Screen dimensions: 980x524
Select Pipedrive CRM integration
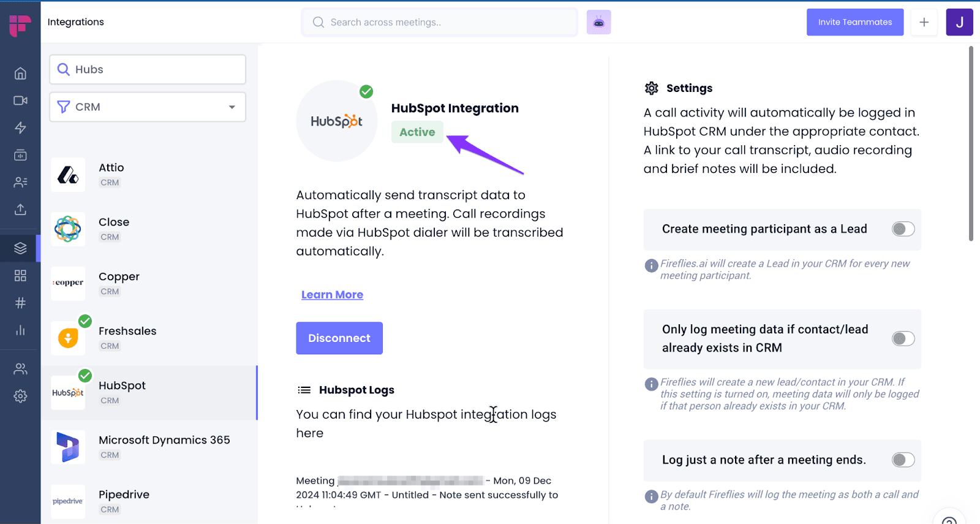click(x=149, y=501)
